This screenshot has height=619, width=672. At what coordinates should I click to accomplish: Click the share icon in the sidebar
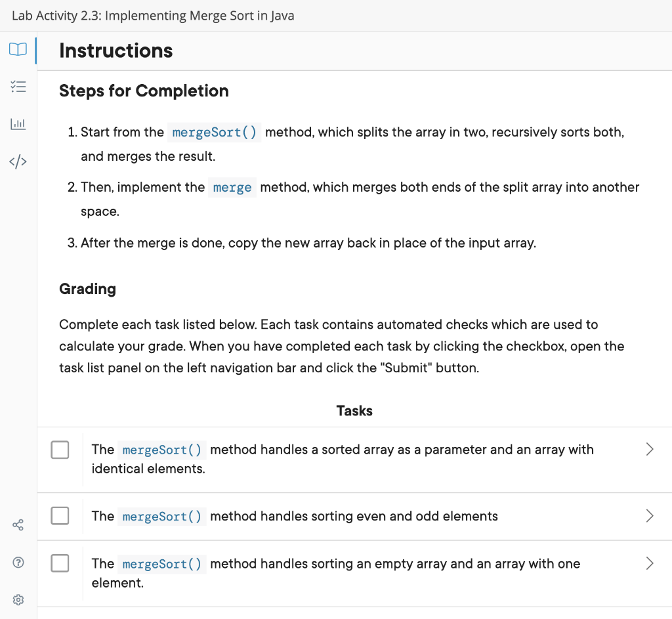tap(18, 524)
